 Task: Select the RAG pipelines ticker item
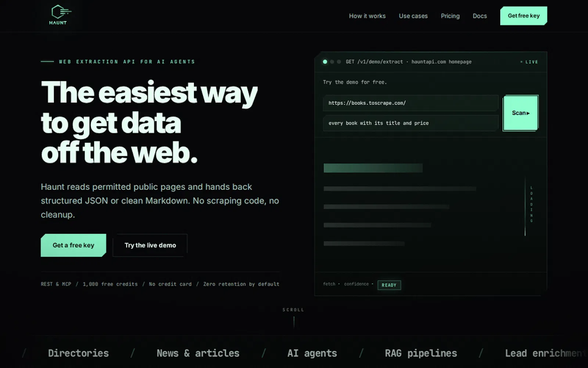click(421, 353)
